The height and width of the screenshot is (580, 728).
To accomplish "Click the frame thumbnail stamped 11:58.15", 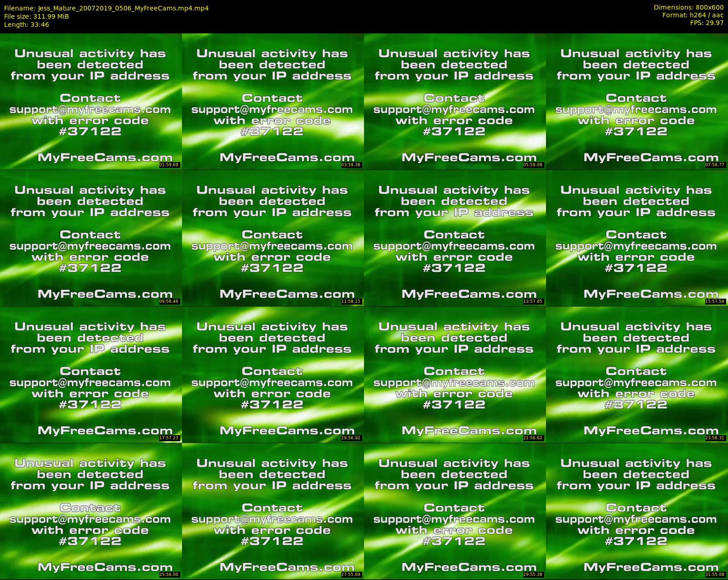I will [273, 238].
